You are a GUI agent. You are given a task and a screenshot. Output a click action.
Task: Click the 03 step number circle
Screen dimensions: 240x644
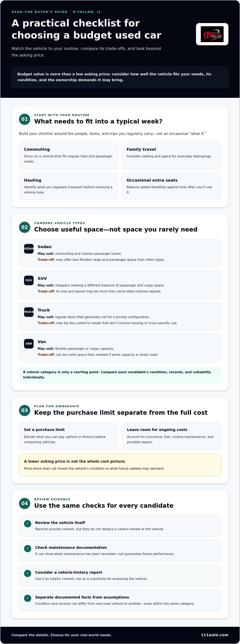pos(24,410)
